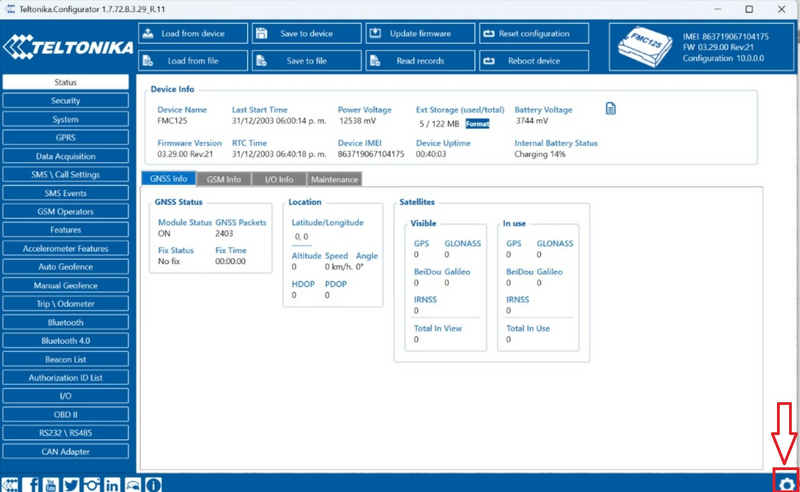Click Read records button
The image size is (800, 492).
(x=420, y=61)
